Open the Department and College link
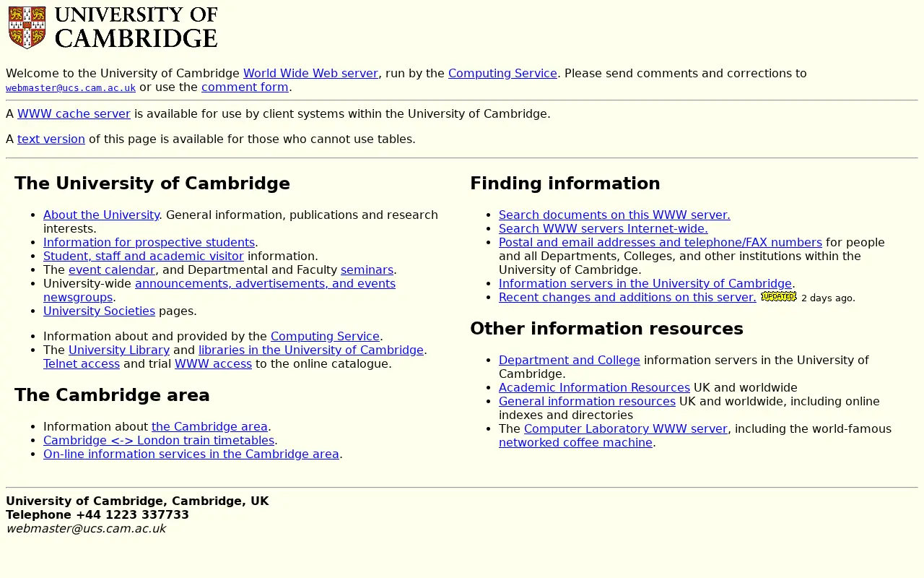924x578 pixels. coord(570,361)
